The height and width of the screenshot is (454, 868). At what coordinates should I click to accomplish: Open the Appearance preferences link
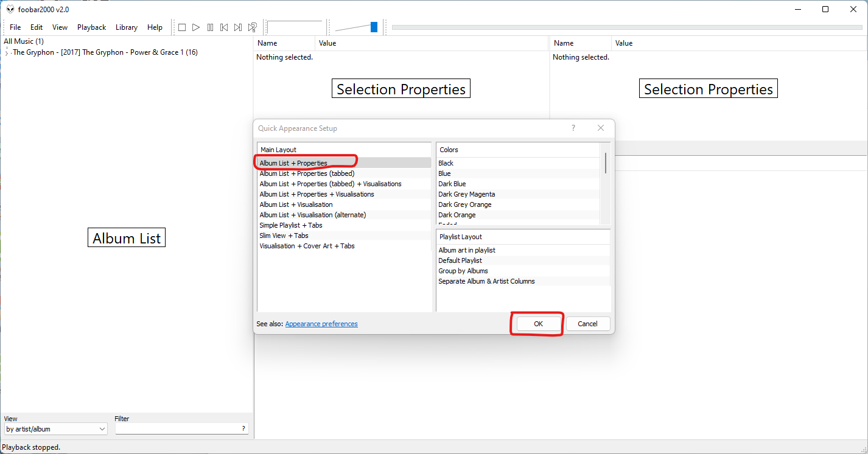point(321,324)
